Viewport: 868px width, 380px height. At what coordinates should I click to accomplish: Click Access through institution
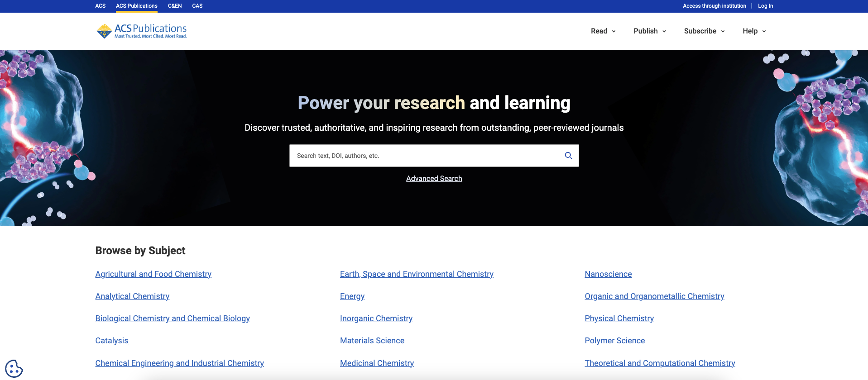[714, 6]
